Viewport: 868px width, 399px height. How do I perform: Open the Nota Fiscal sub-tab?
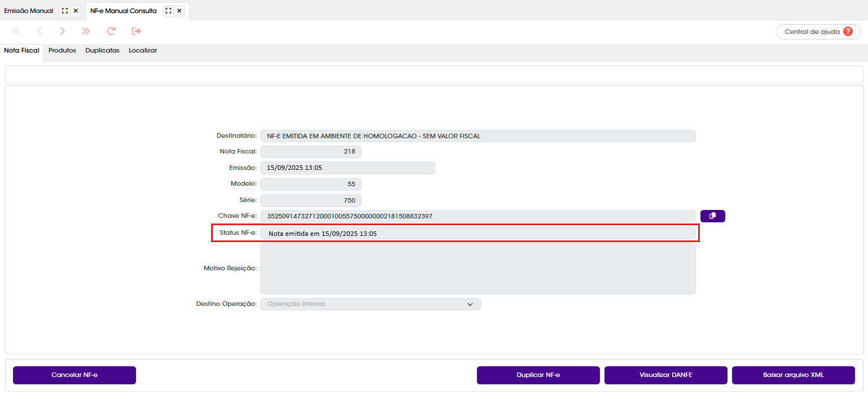[x=21, y=50]
